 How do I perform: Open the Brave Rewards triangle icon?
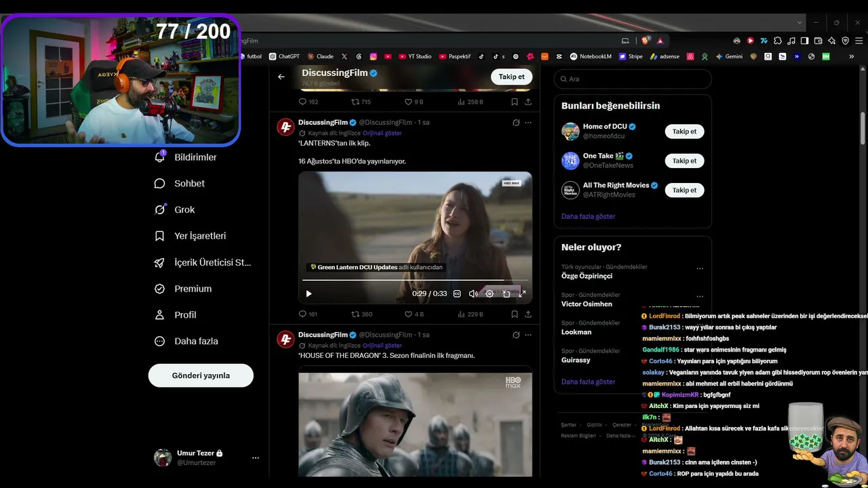tap(660, 41)
